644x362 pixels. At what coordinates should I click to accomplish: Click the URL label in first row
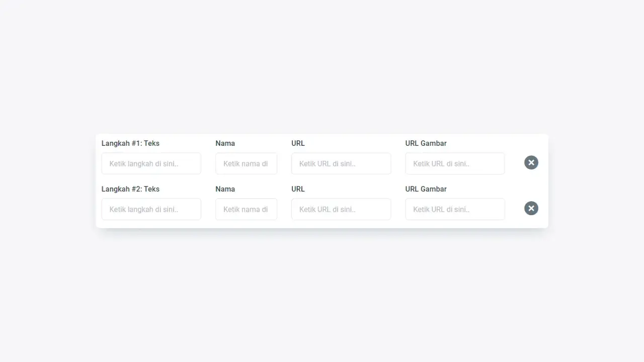point(298,143)
